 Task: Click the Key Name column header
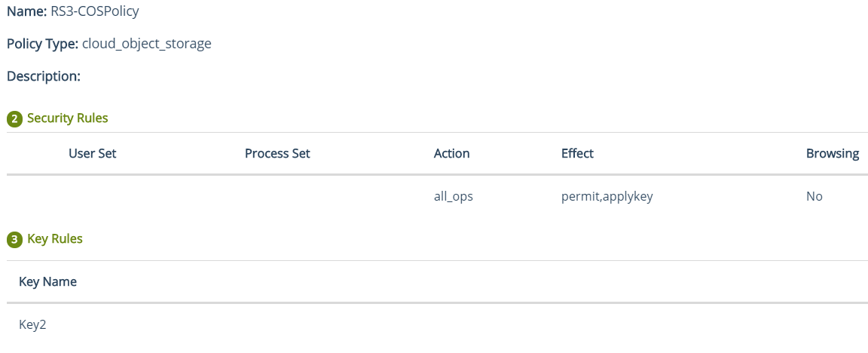point(47,282)
